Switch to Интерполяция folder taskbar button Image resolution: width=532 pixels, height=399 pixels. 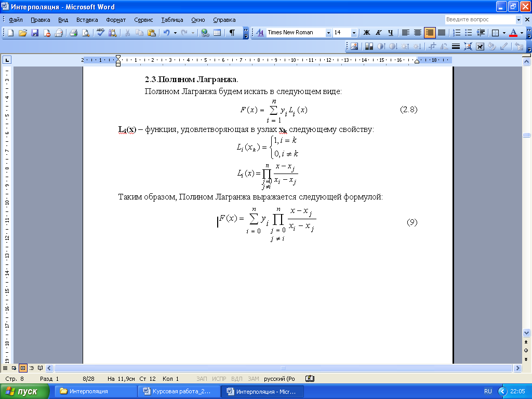point(97,392)
